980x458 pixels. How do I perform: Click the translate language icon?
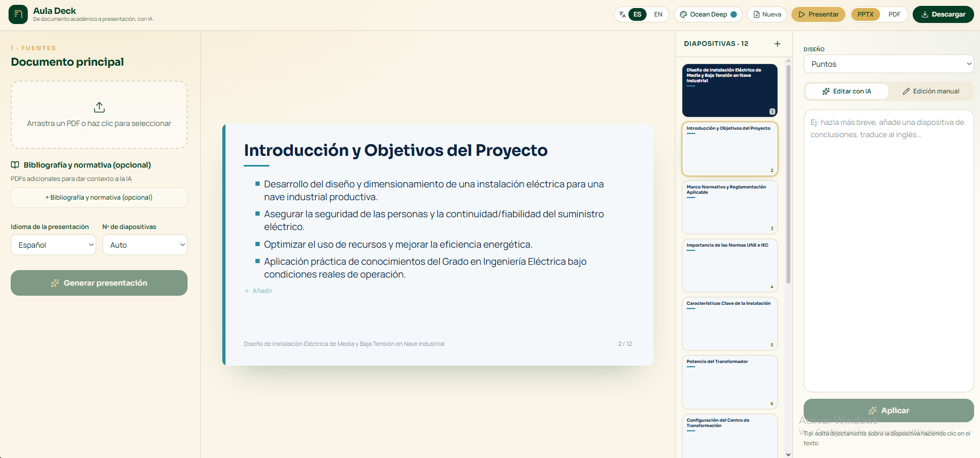[623, 14]
